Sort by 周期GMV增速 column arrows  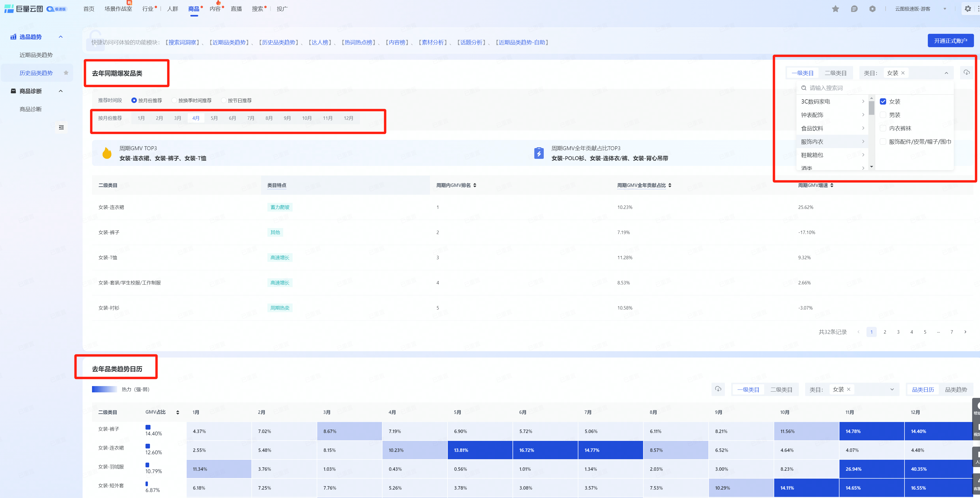[x=832, y=185]
